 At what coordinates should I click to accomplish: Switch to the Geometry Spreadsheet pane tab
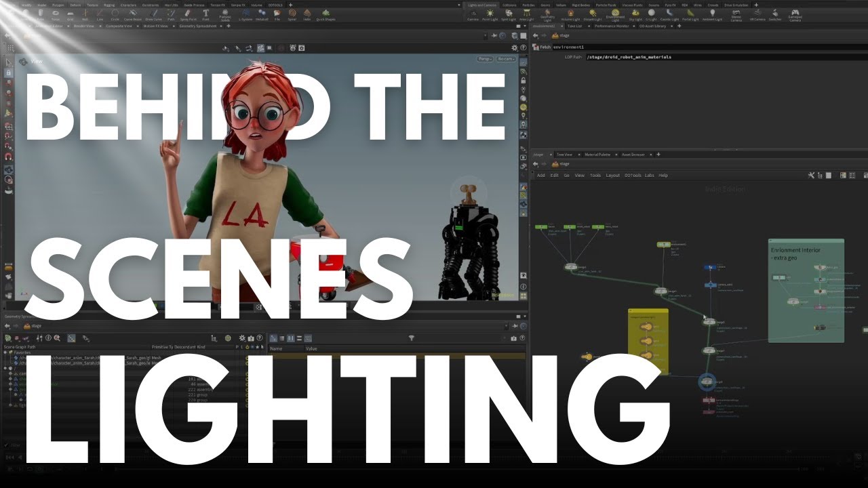[x=197, y=26]
